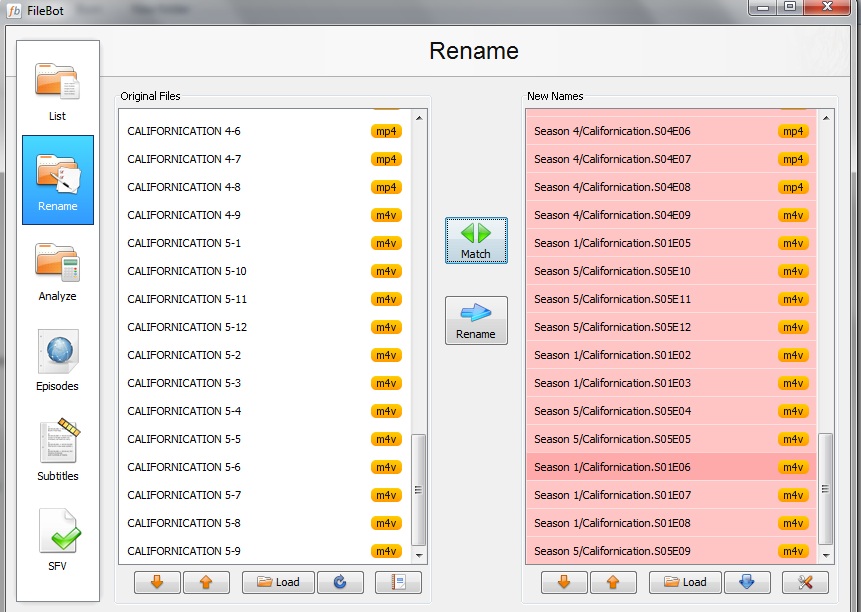The width and height of the screenshot is (861, 612).
Task: Select new name Californication.S01E07
Action: tap(672, 495)
